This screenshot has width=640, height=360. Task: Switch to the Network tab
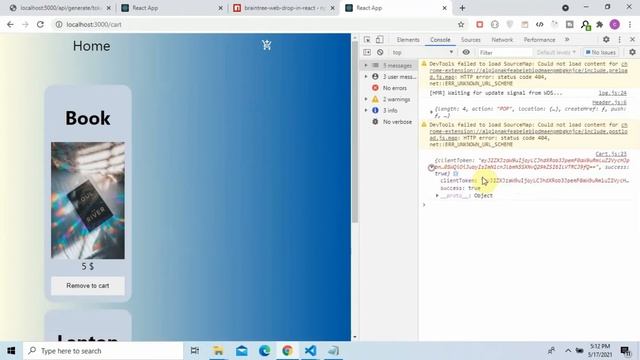(x=502, y=40)
